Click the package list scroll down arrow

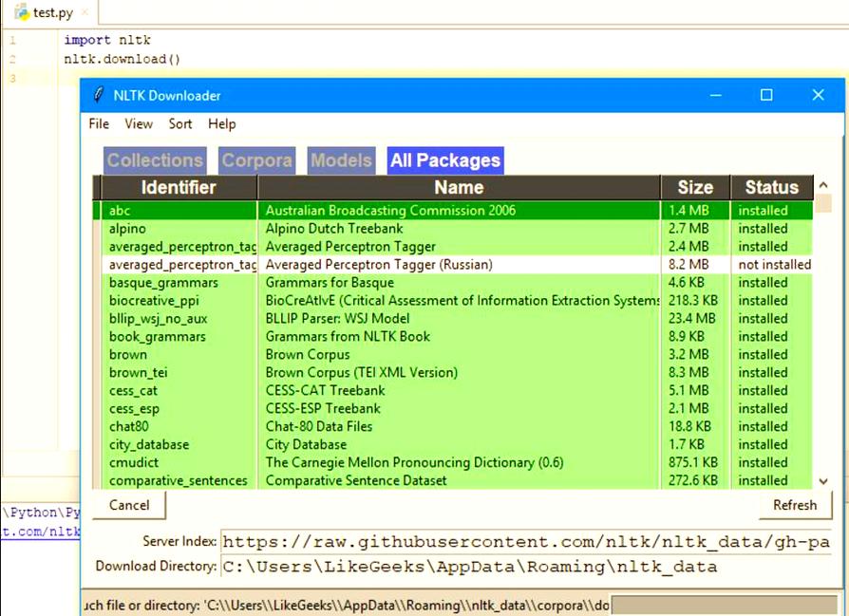(x=823, y=480)
